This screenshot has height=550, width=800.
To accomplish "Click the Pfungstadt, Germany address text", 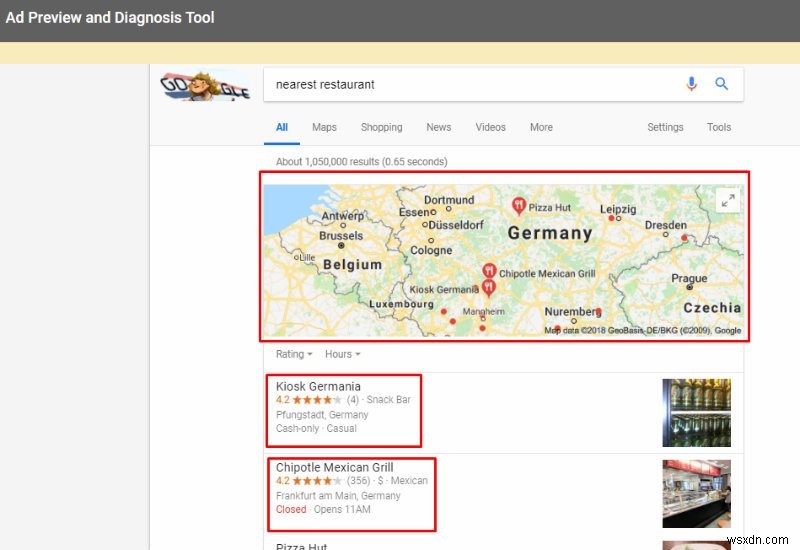I will 322,415.
